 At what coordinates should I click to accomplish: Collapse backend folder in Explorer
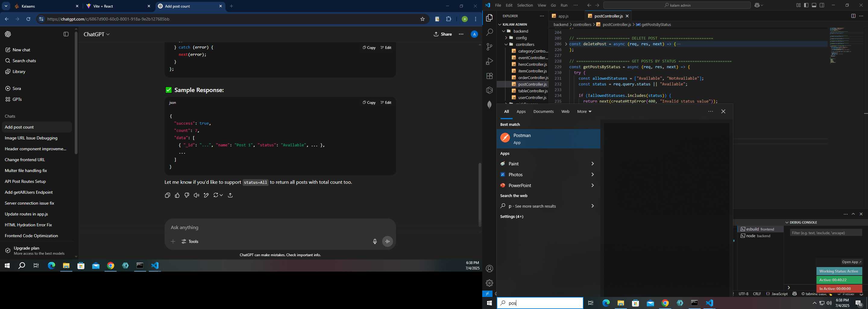point(503,31)
